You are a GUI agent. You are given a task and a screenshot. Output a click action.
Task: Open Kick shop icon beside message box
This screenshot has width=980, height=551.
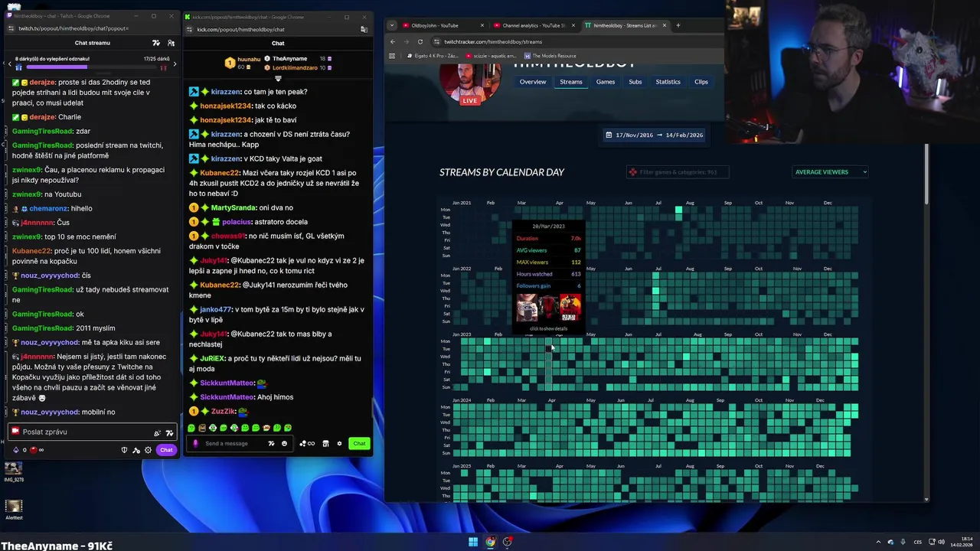325,443
